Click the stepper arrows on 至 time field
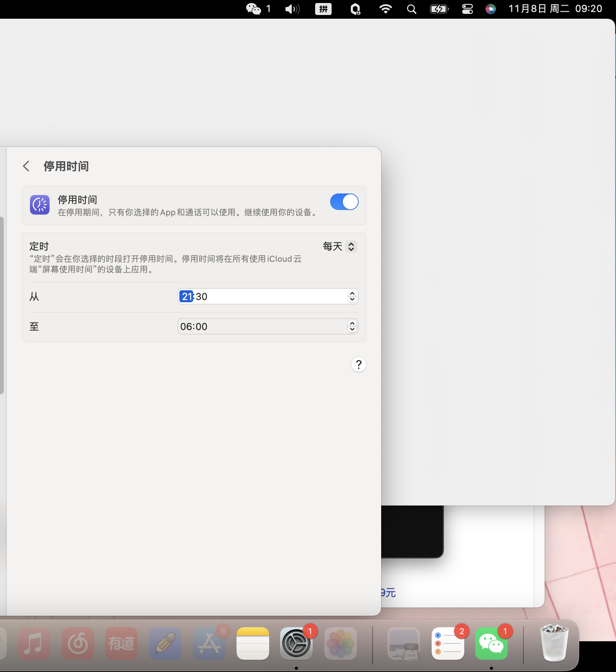This screenshot has height=672, width=616. pos(352,326)
